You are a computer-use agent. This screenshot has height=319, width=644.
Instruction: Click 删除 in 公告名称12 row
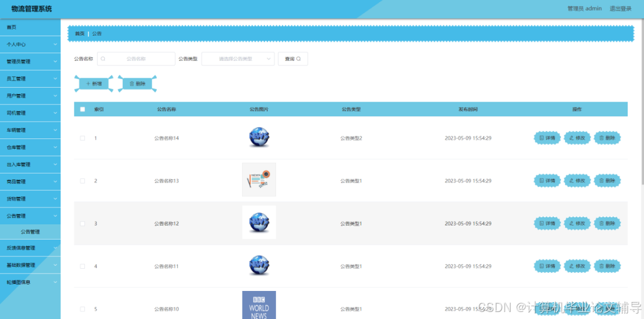click(607, 223)
